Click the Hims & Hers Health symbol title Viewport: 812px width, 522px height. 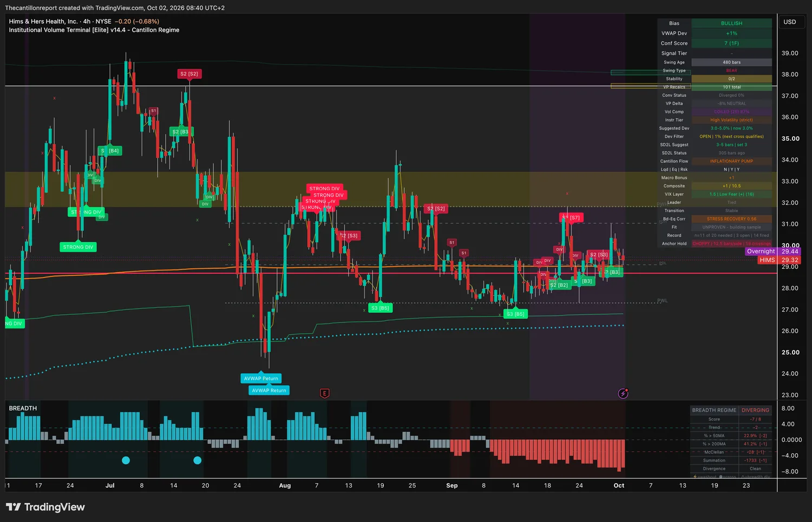(60, 22)
